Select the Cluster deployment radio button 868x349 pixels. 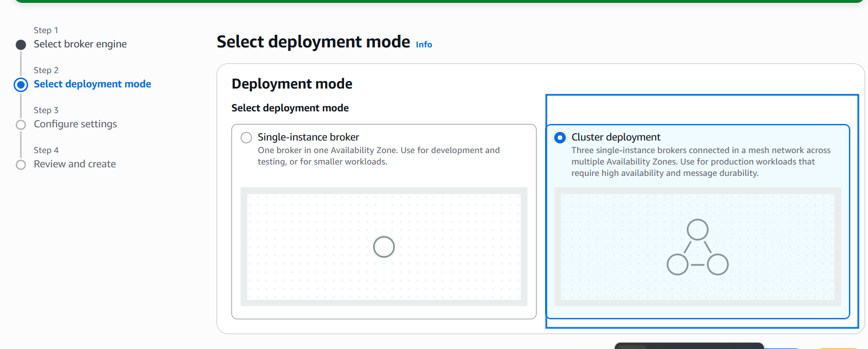tap(560, 138)
